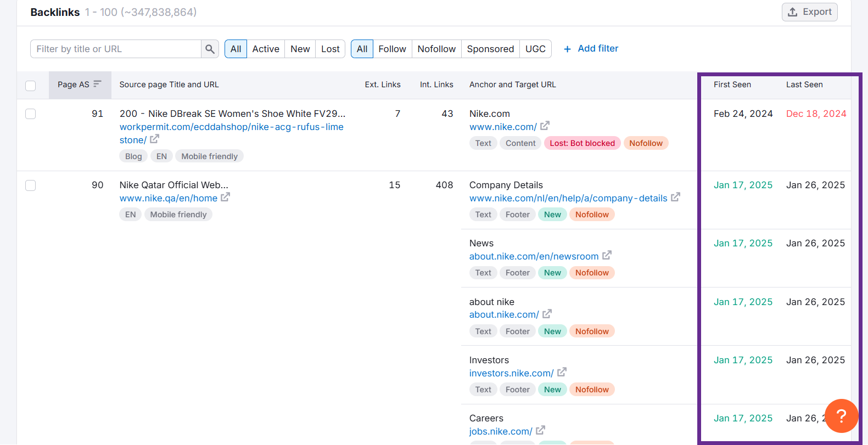This screenshot has height=445, width=868.
Task: Filter by UGC links
Action: 535,49
